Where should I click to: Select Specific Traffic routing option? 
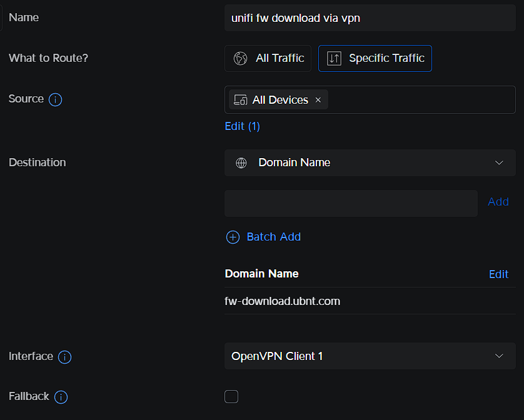click(x=375, y=58)
